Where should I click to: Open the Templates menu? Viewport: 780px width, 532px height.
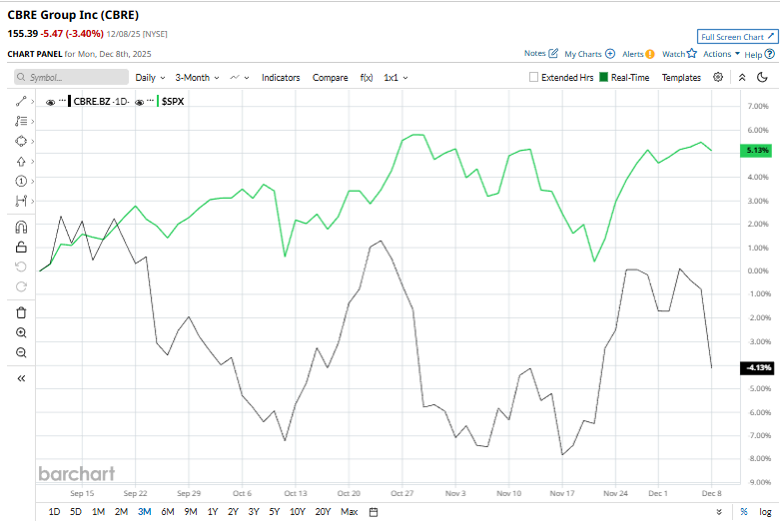[x=681, y=78]
